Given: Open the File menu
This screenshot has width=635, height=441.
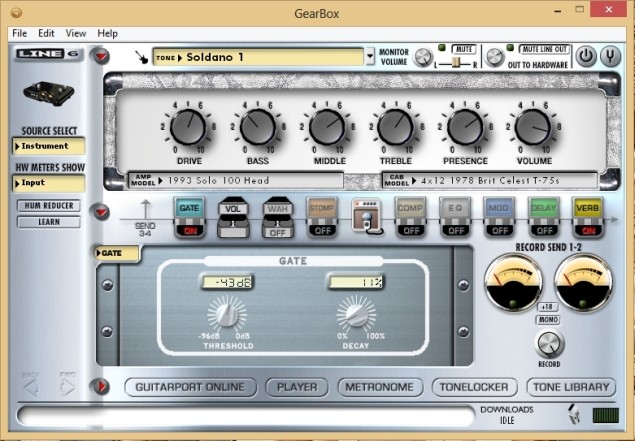Looking at the screenshot, I should click(x=19, y=33).
